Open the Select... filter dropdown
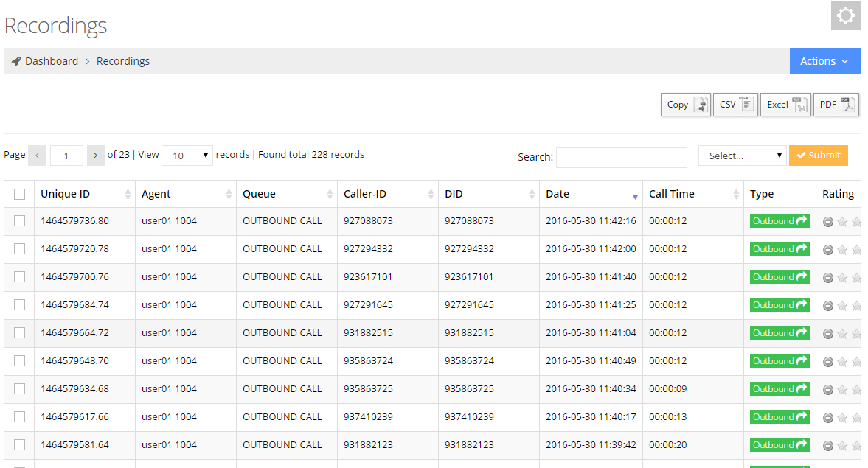The width and height of the screenshot is (868, 468). coord(742,156)
